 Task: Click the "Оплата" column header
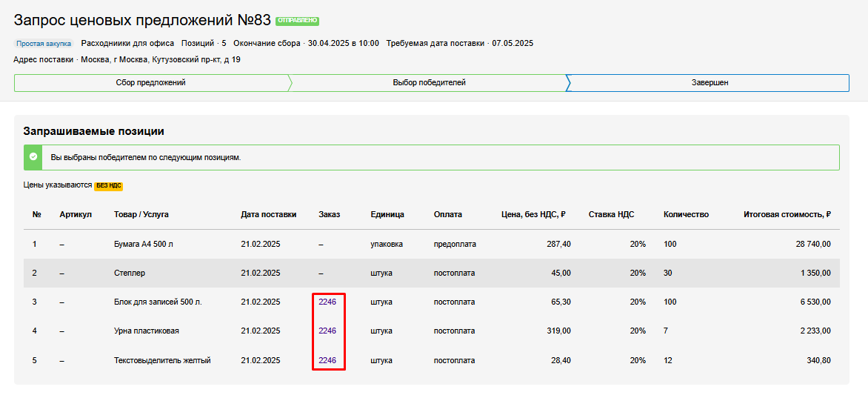tap(447, 215)
